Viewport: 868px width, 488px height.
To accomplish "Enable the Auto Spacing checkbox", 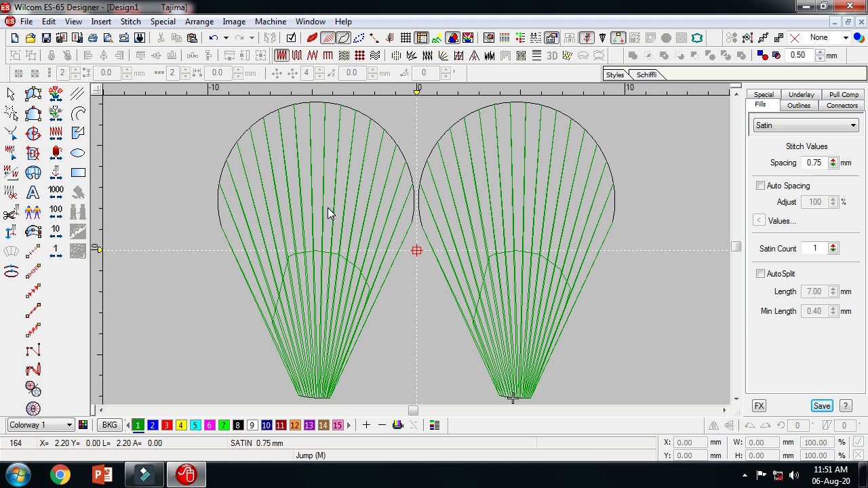I will pyautogui.click(x=761, y=186).
